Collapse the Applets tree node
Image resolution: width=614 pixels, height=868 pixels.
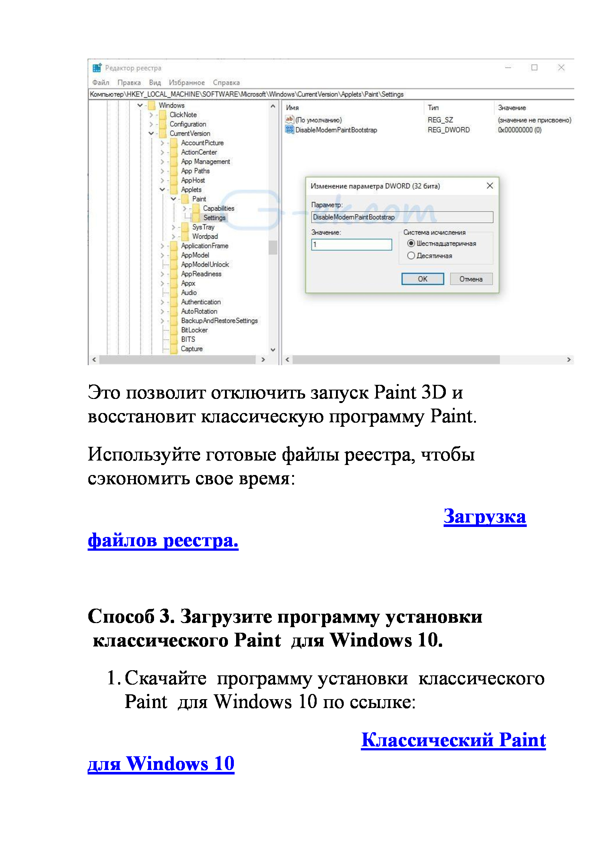point(162,189)
